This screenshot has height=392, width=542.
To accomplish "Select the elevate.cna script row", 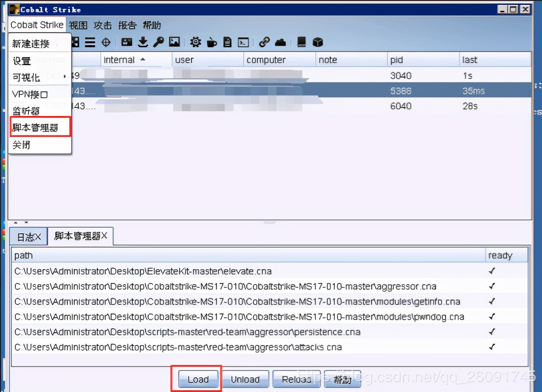I will [x=270, y=271].
